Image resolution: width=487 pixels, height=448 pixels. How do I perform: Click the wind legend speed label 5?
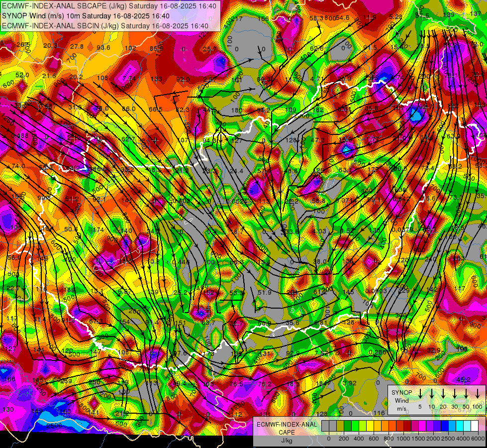coord(420,407)
